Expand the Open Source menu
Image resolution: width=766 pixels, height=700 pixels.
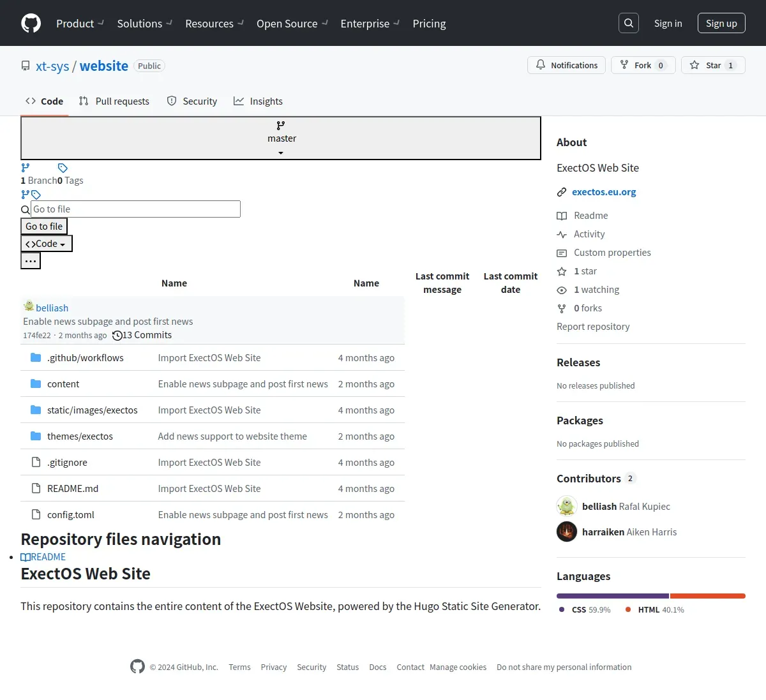click(292, 23)
